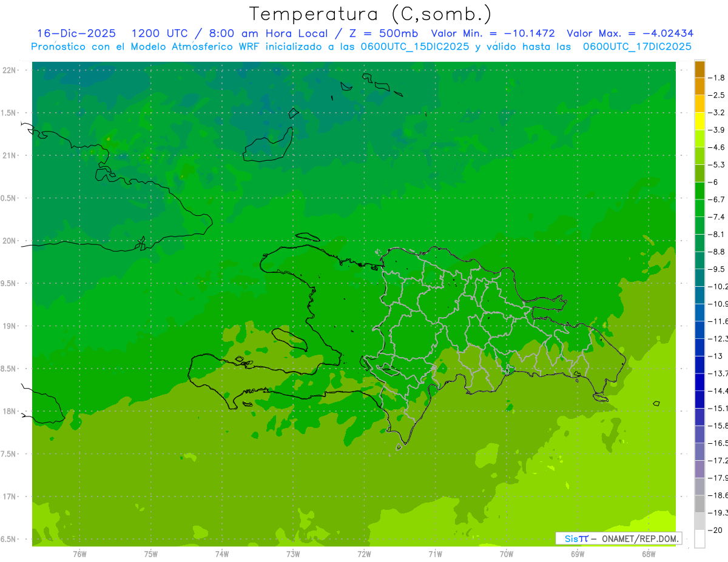Click the "-8.1" color bar label
Image resolution: width=728 pixels, height=562 pixels.
717,235
